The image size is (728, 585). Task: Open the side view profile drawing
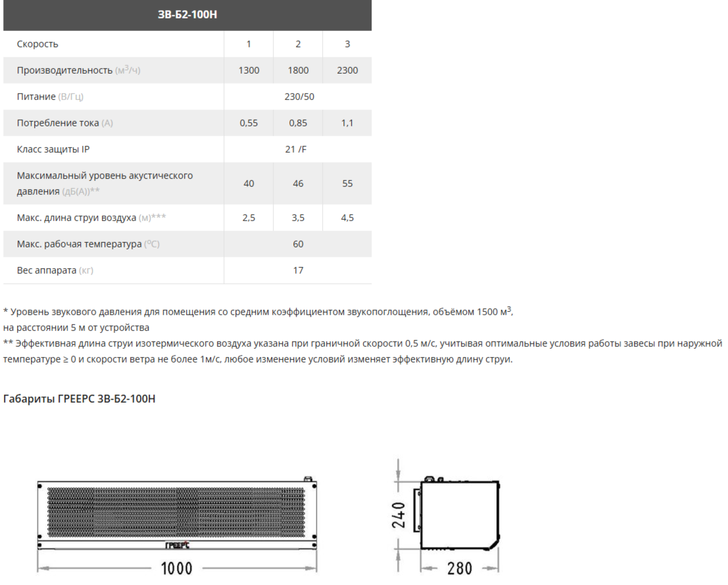point(457,513)
